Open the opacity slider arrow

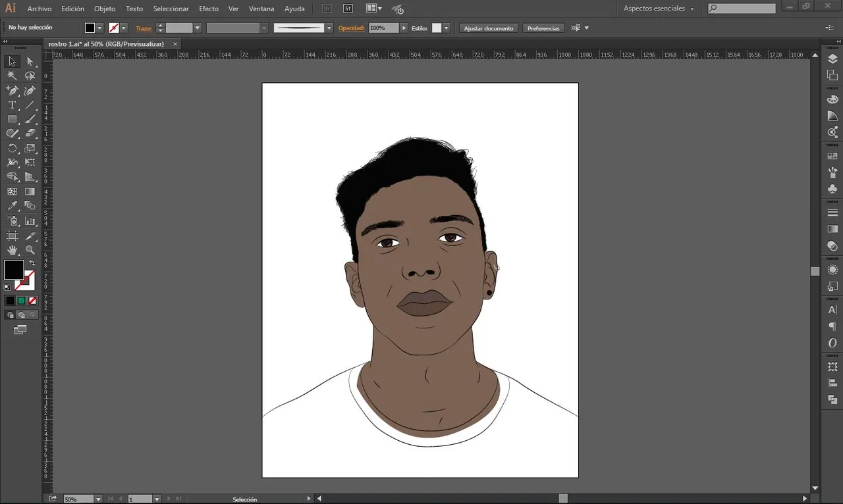click(x=404, y=28)
